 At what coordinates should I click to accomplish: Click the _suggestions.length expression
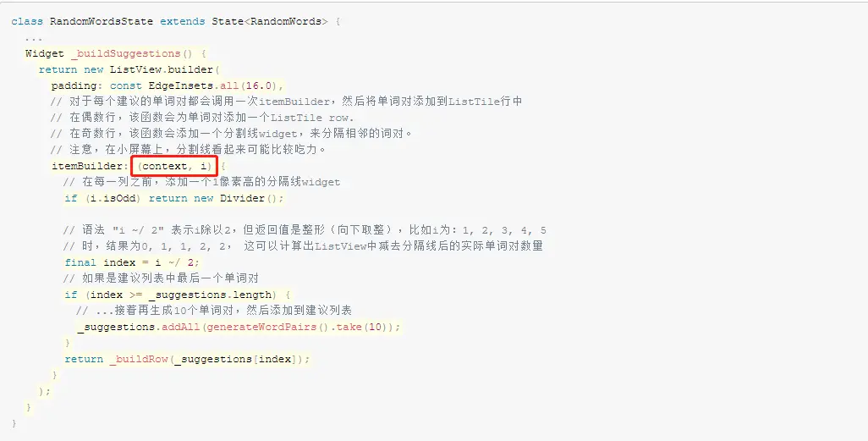click(x=211, y=295)
